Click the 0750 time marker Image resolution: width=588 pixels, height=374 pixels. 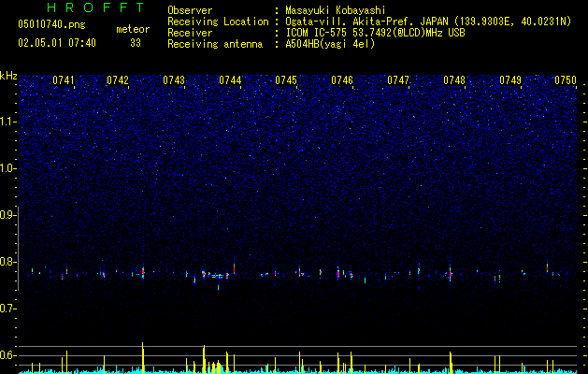click(566, 80)
